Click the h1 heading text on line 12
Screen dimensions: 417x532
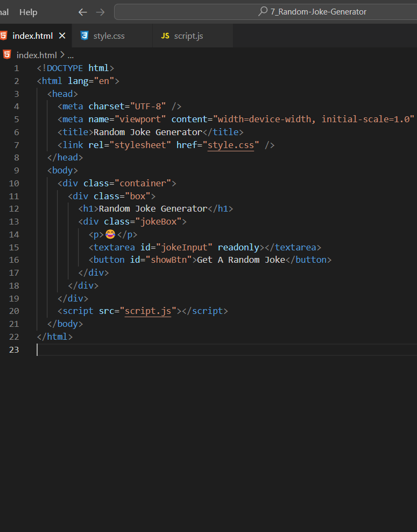click(x=153, y=209)
